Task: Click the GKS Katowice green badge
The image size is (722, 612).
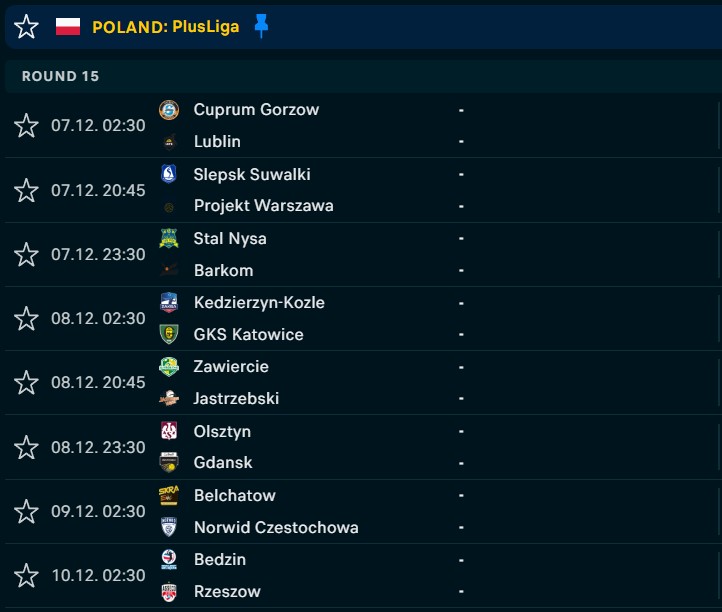Action: tap(169, 334)
